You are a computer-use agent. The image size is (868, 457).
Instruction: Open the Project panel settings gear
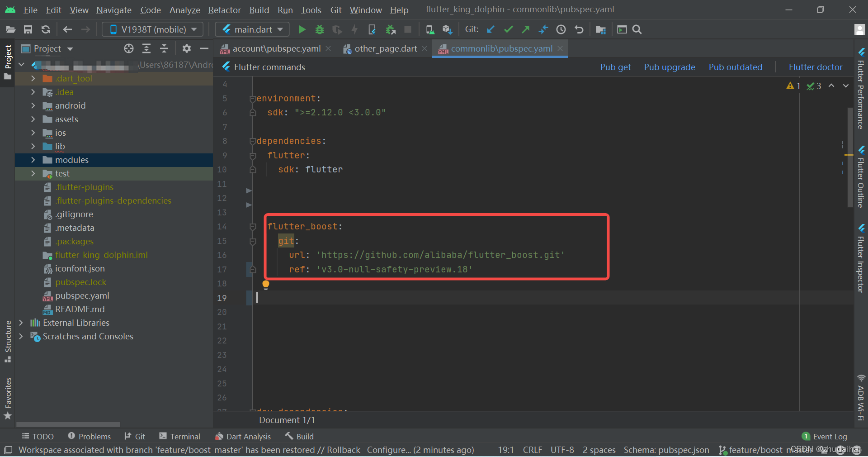click(x=187, y=48)
